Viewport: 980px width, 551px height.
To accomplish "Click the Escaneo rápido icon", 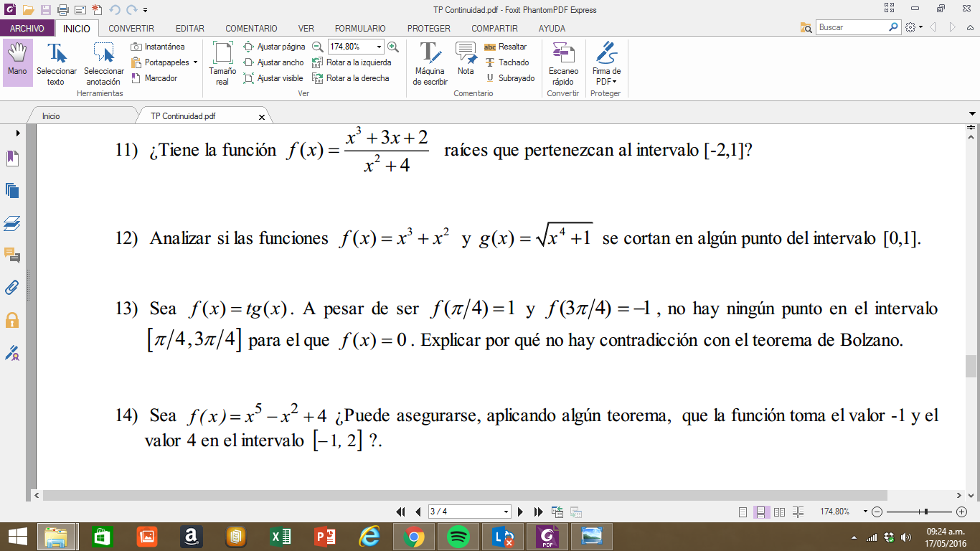I will (563, 63).
